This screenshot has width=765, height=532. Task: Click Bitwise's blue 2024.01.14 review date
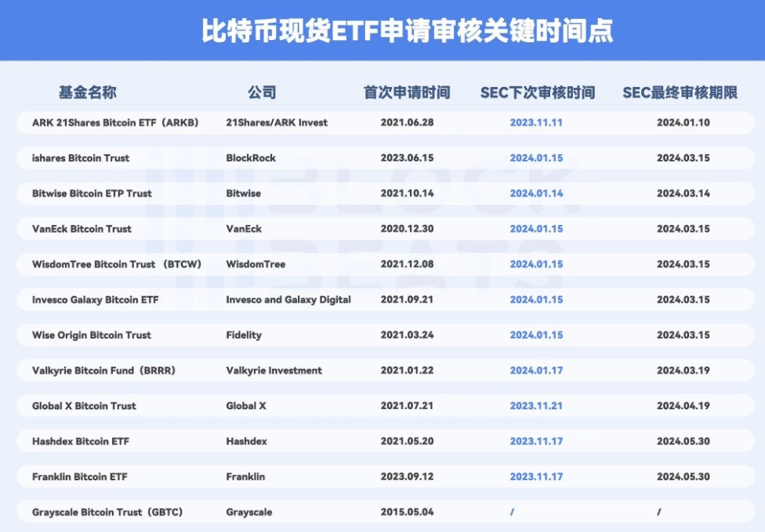tap(537, 194)
